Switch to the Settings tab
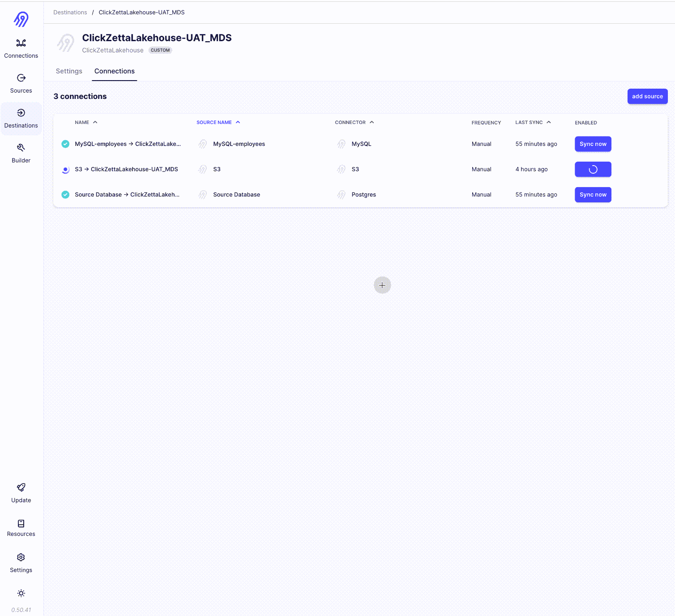The image size is (675, 616). (69, 71)
